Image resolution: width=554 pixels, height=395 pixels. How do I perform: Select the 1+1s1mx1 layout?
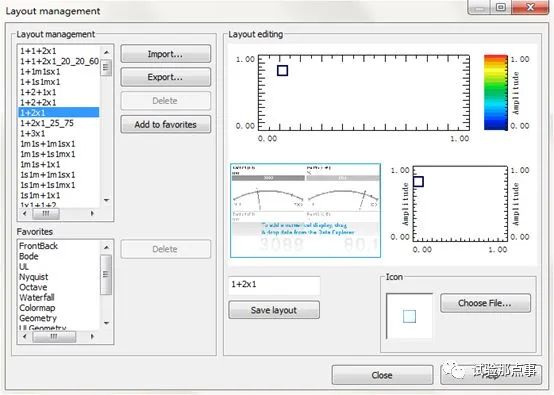click(x=58, y=82)
